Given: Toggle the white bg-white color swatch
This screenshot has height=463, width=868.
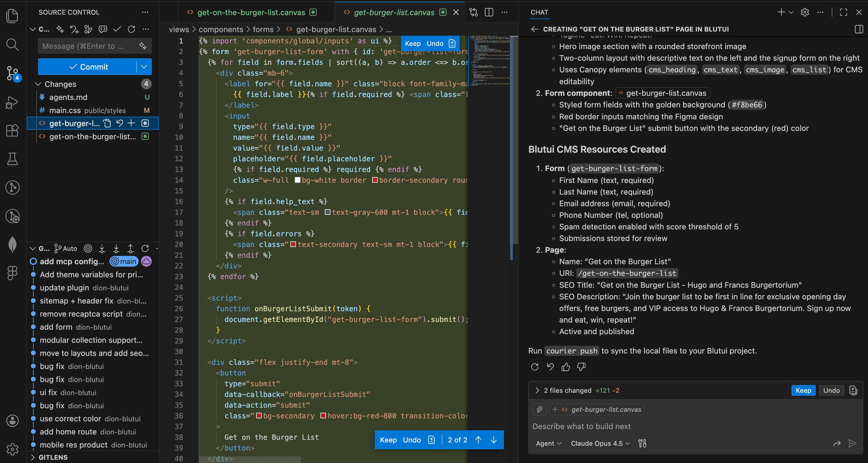Looking at the screenshot, I should 297,180.
